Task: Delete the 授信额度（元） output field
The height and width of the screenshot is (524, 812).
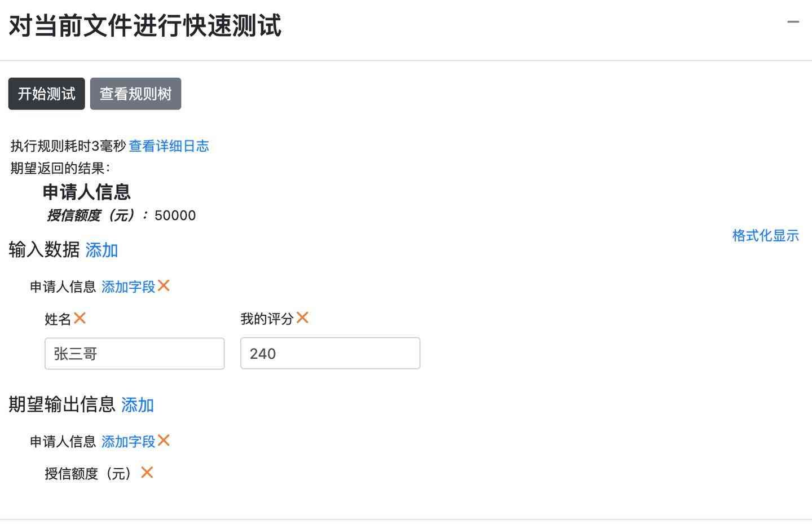Action: tap(147, 472)
